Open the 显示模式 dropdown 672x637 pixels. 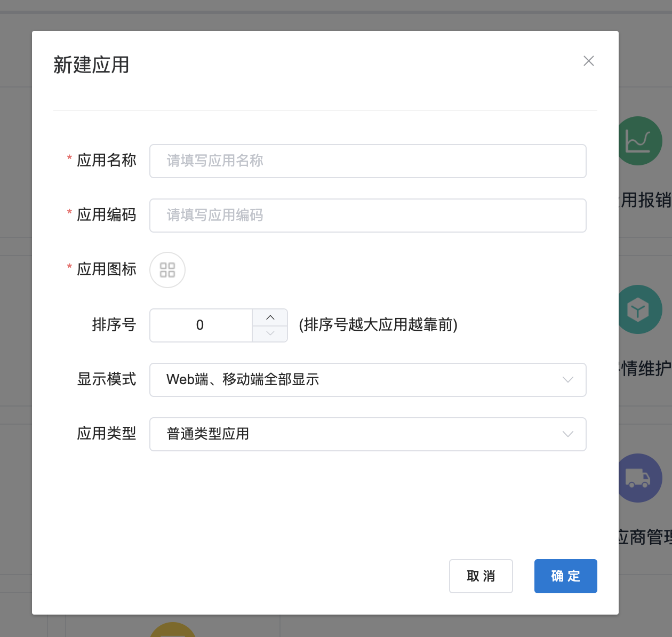tap(368, 380)
